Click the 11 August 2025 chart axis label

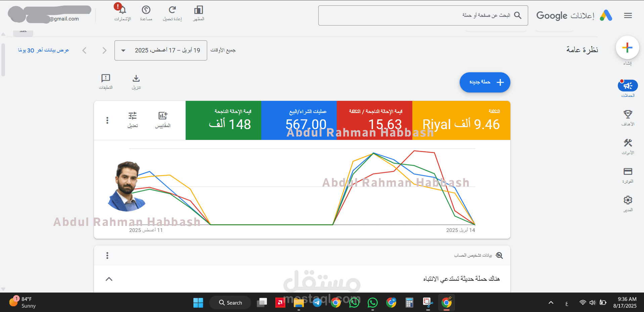coord(146,230)
